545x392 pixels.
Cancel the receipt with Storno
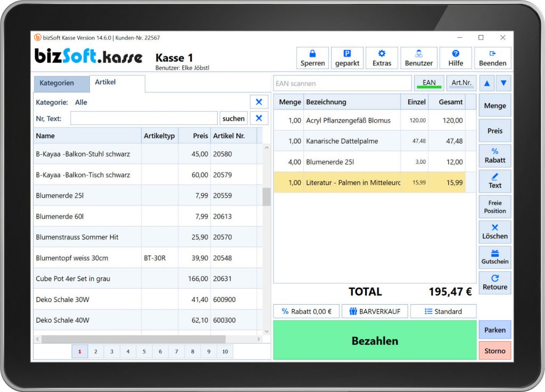click(495, 351)
